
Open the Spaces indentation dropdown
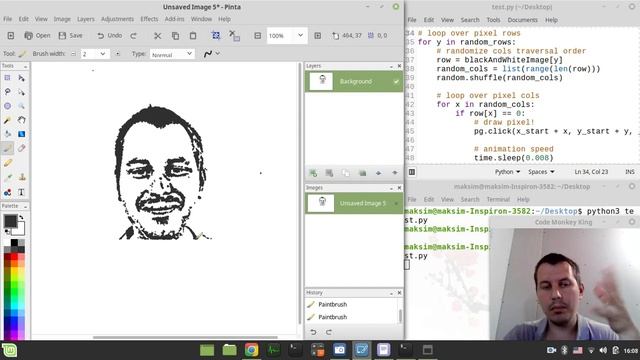point(541,172)
